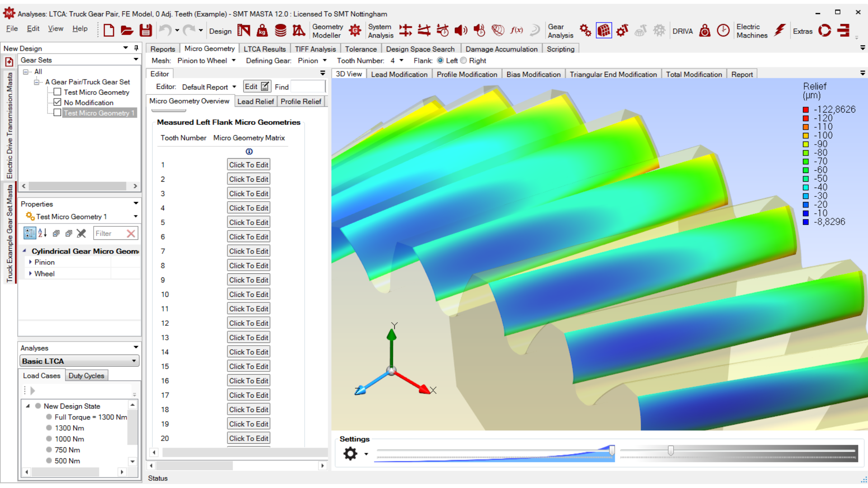Expand the Pinion property node
Screen dimensions: 868x488
coord(30,262)
